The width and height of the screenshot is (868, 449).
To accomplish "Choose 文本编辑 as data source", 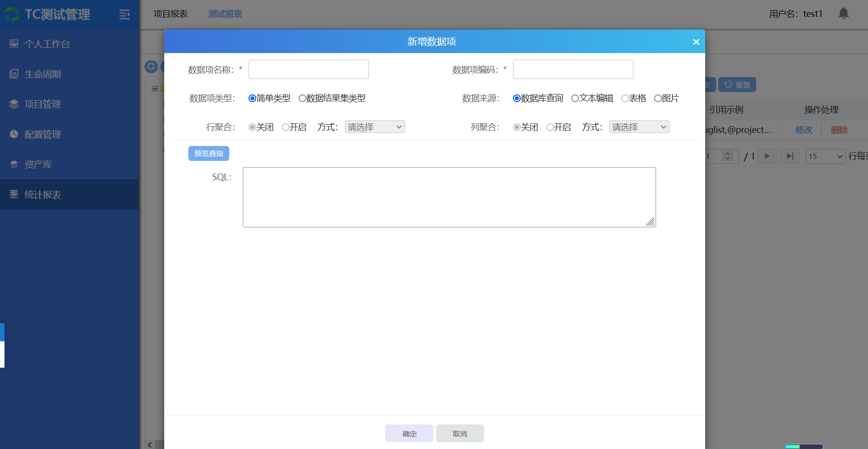I will [x=575, y=98].
